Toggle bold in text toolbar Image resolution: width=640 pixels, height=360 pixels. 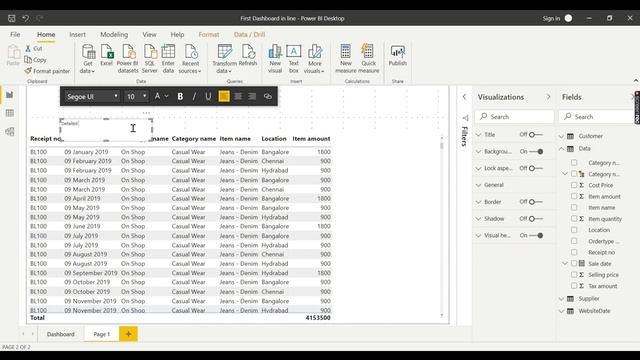(x=180, y=96)
